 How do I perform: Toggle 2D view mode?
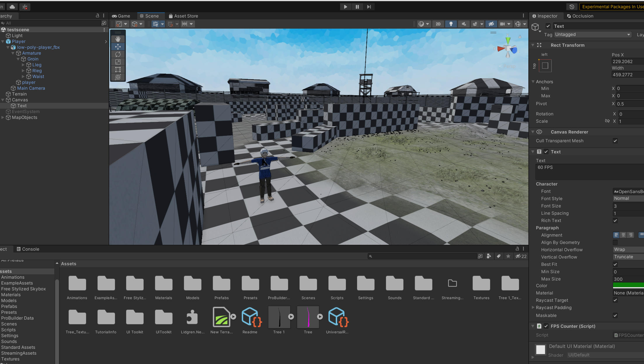point(438,24)
